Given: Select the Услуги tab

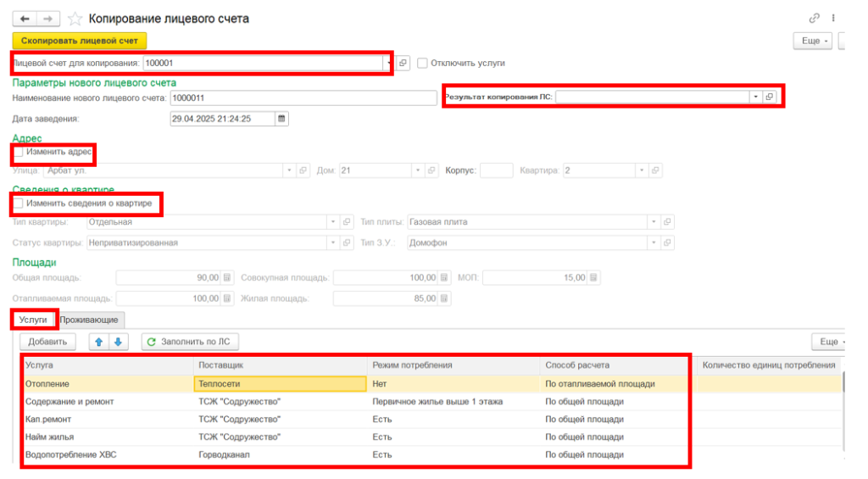Looking at the screenshot, I should 33,320.
